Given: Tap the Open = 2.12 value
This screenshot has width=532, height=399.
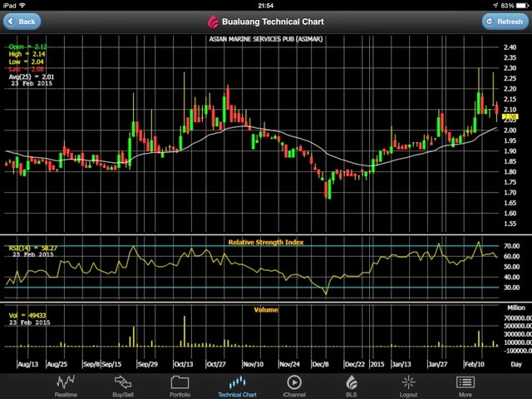Looking at the screenshot, I should (27, 47).
